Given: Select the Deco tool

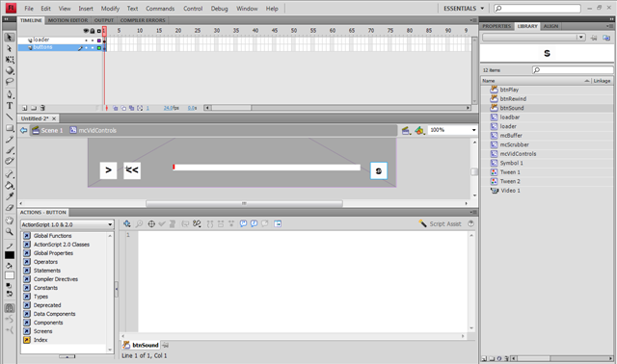Looking at the screenshot, I should tap(10, 161).
